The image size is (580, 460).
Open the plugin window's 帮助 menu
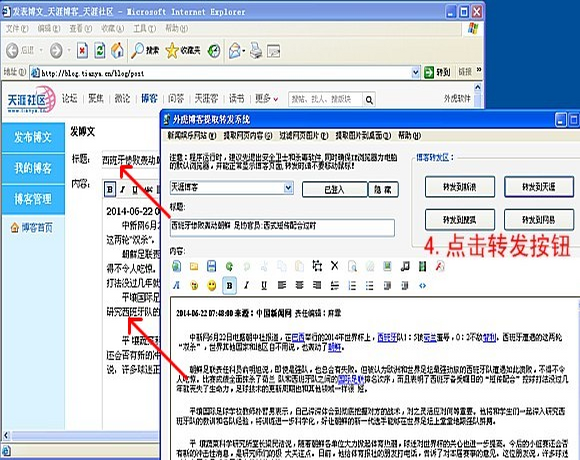[x=409, y=135]
